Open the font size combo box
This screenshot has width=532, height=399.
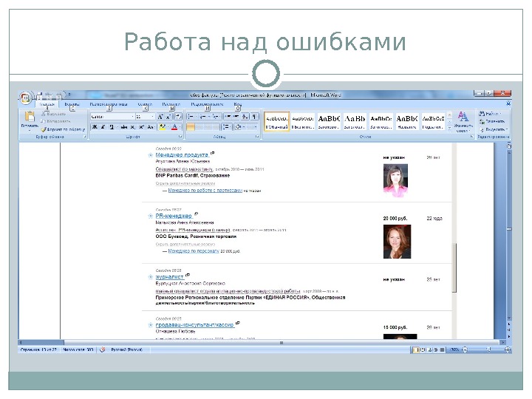pyautogui.click(x=146, y=117)
